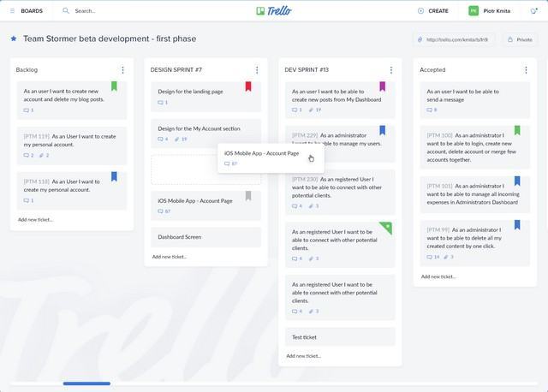Open the DESIGN SPRINT #7 list options menu

coord(257,70)
